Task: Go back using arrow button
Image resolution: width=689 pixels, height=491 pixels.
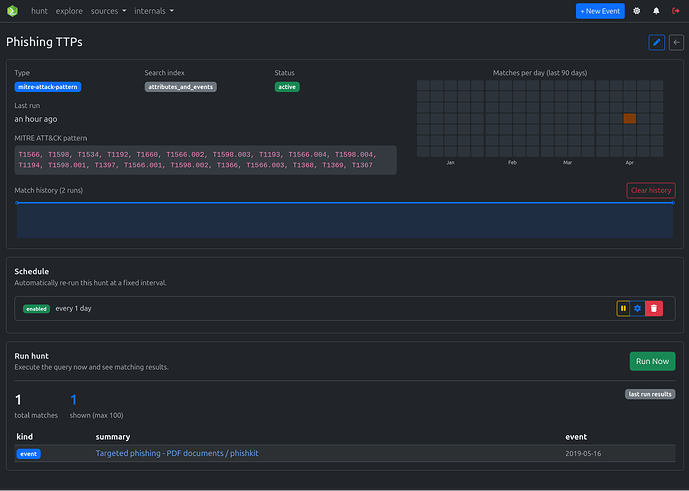Action: pyautogui.click(x=676, y=42)
